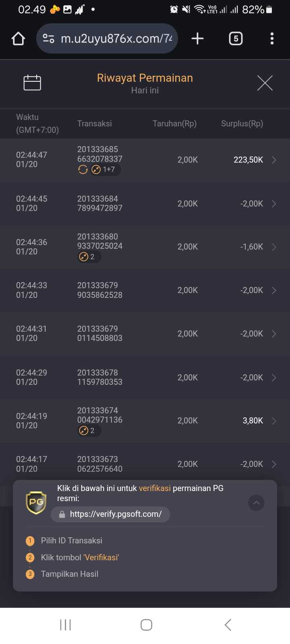The height and width of the screenshot is (644, 290).
Task: Tap the PG shield logo
Action: [36, 502]
